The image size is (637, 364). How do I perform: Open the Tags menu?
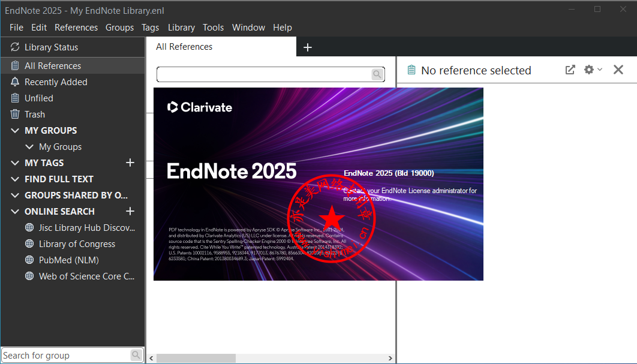pos(151,27)
